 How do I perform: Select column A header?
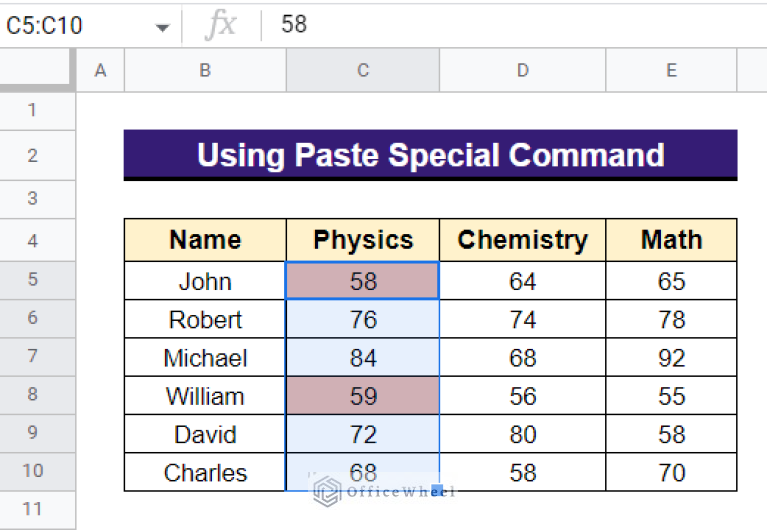pyautogui.click(x=100, y=70)
